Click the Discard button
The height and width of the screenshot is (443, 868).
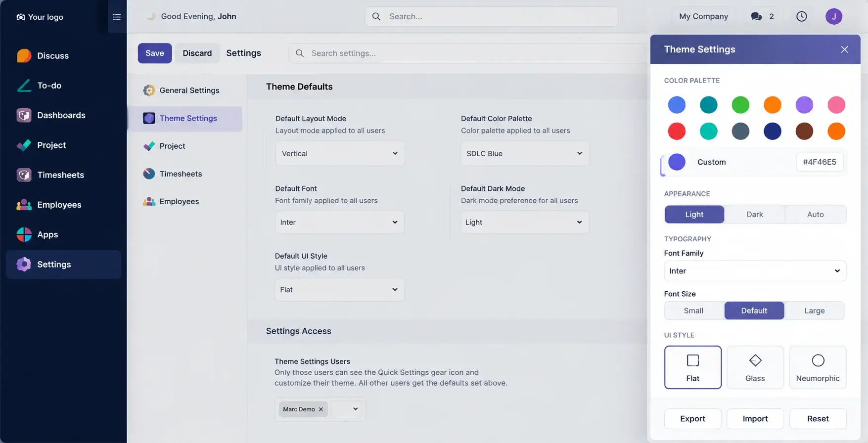point(197,53)
